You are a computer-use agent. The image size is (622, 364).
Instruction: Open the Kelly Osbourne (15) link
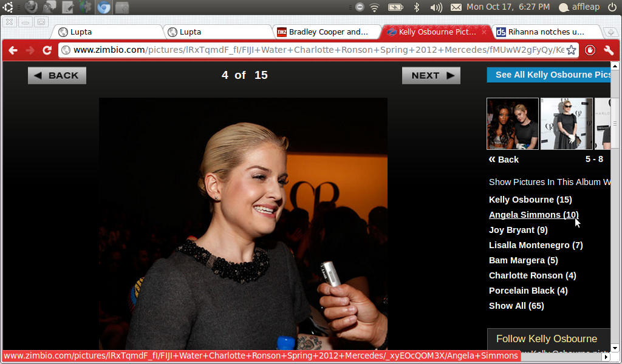tap(530, 200)
